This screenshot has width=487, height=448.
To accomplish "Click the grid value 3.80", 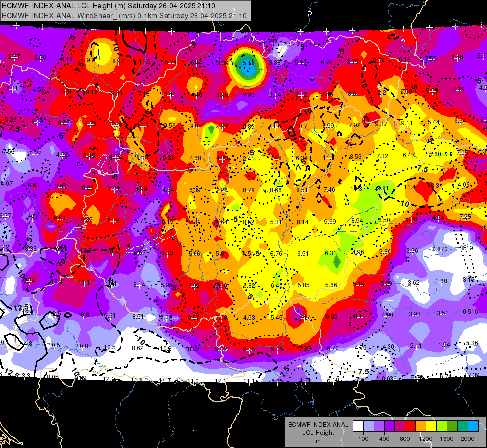I will (x=385, y=251).
